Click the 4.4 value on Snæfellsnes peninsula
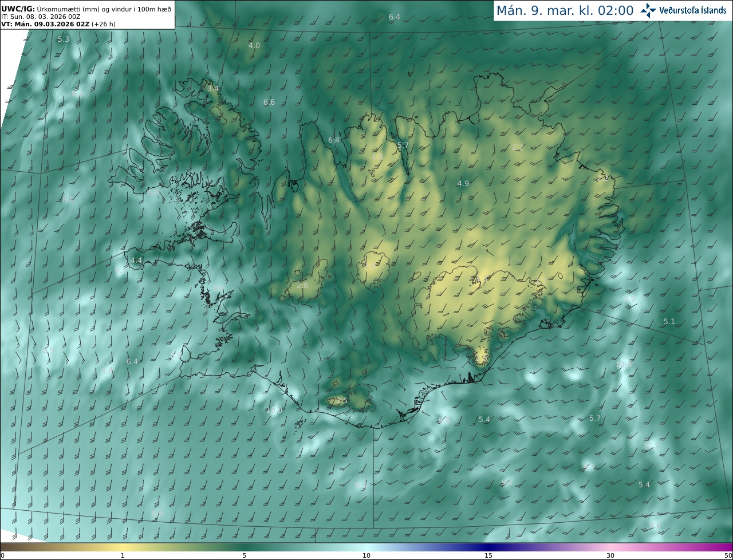This screenshot has height=560, width=733. pos(136,260)
